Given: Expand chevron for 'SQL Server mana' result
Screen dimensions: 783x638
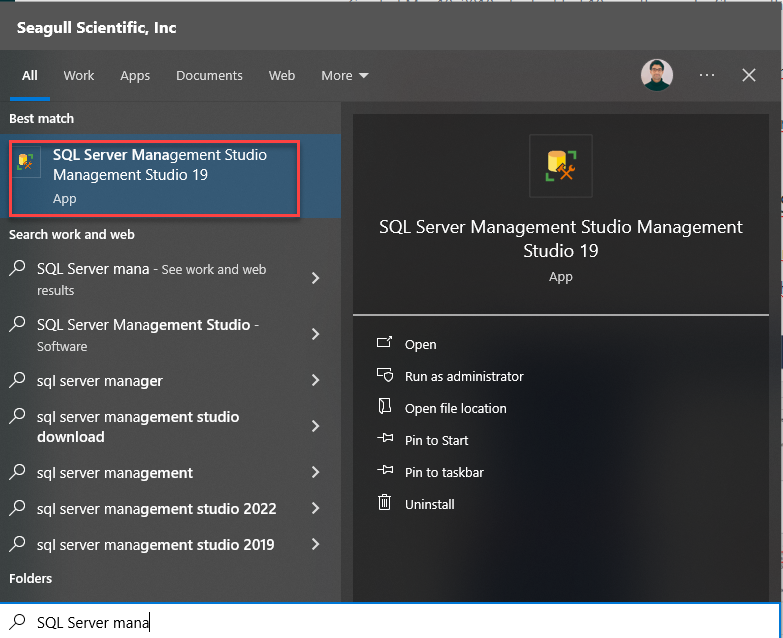Looking at the screenshot, I should (x=316, y=278).
